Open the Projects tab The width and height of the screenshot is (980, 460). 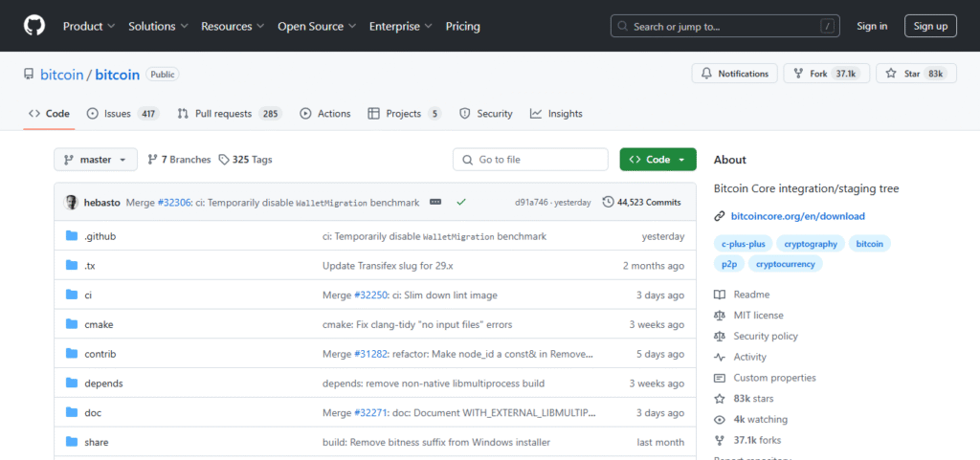tap(405, 114)
